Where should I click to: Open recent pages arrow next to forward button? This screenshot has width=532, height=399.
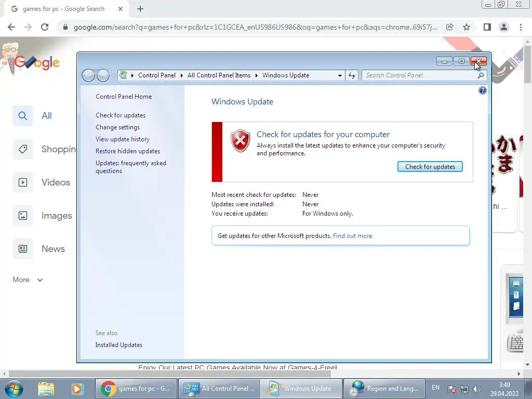coord(114,76)
